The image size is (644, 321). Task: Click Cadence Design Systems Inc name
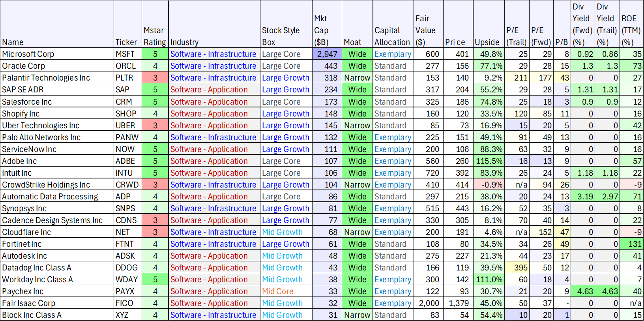[57, 220]
